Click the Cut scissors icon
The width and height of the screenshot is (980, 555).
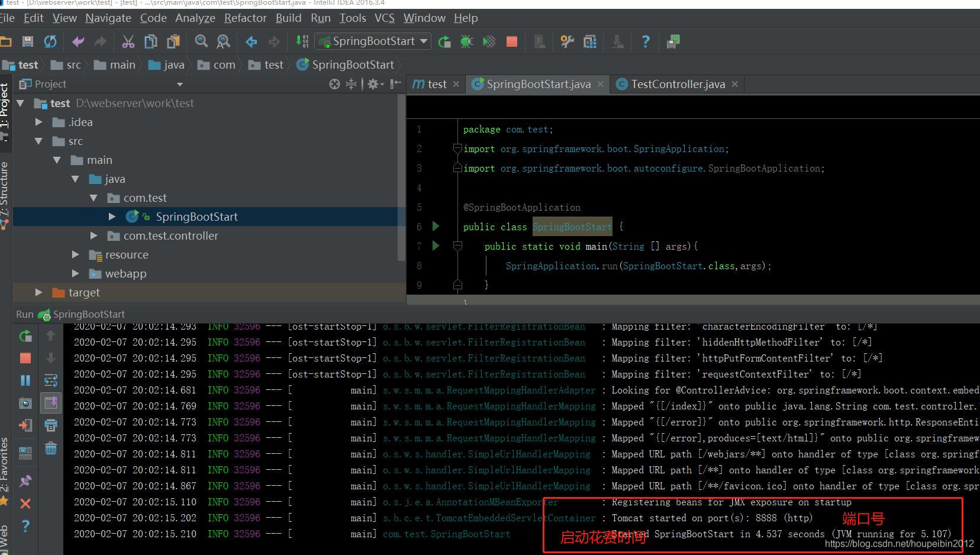(x=128, y=41)
